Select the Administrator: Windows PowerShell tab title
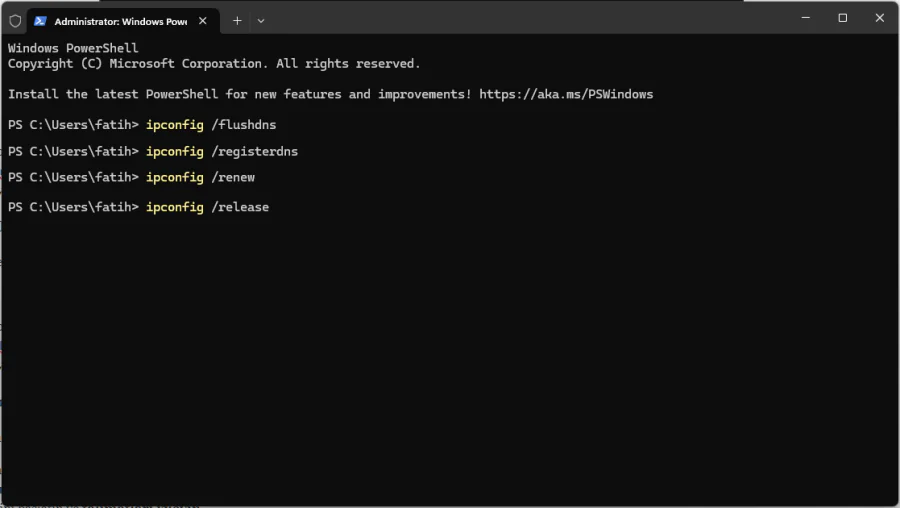This screenshot has width=900, height=508. click(x=120, y=21)
